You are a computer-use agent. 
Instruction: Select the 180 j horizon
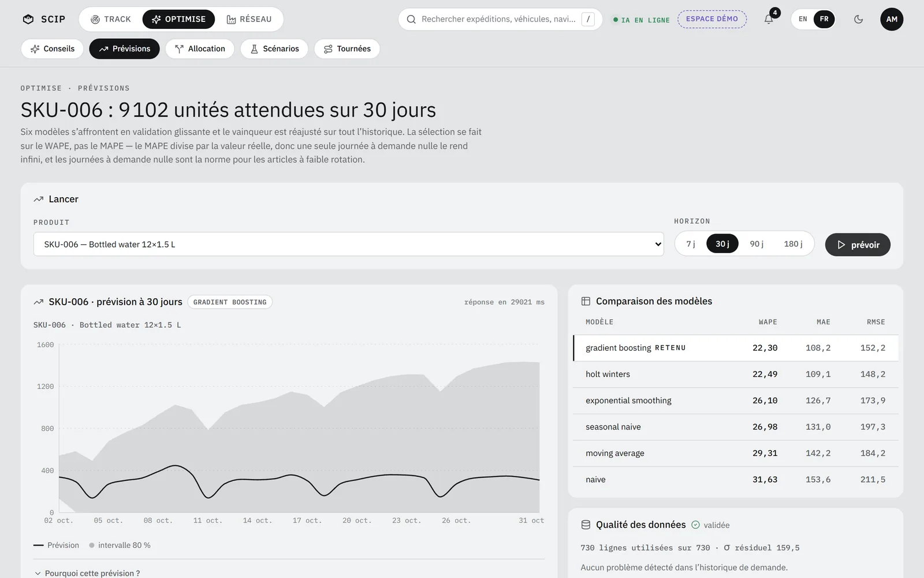click(x=793, y=244)
